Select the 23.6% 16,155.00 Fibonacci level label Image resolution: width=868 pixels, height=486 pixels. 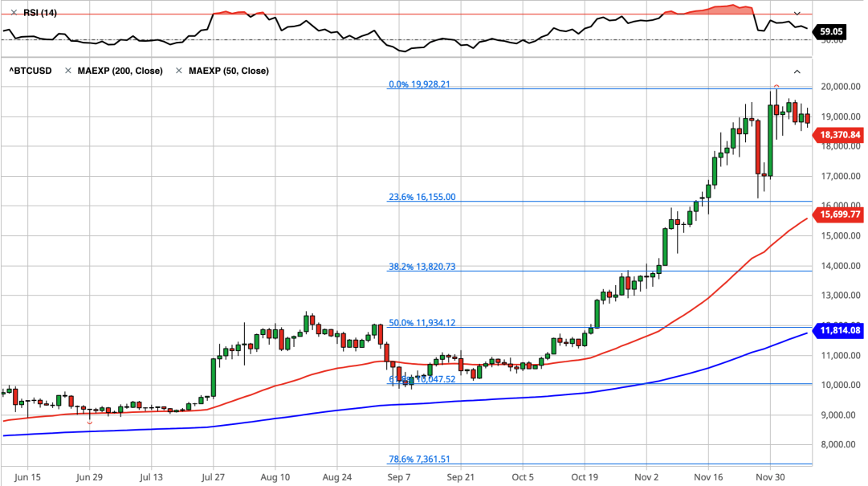[422, 197]
